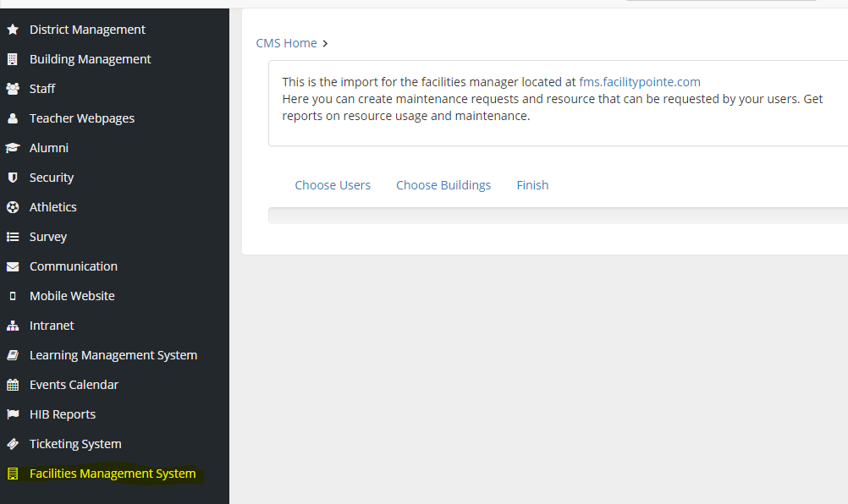Viewport: 848px width, 504px height.
Task: Open the Teacher Webpages menu item
Action: pos(82,118)
